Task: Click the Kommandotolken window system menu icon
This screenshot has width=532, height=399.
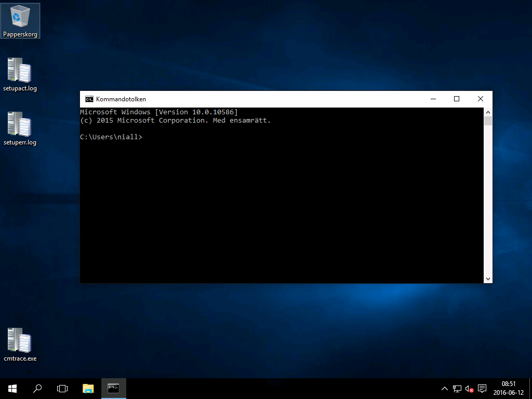Action: [x=89, y=99]
